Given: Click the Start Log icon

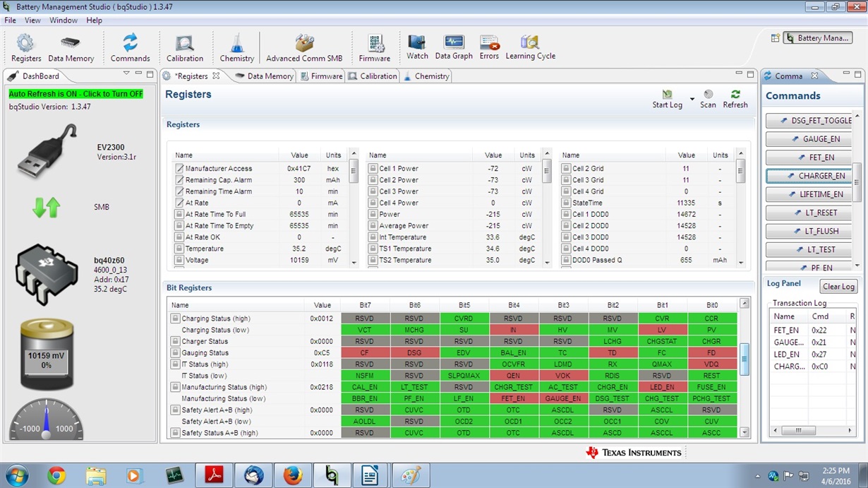Looking at the screenshot, I should 667,99.
